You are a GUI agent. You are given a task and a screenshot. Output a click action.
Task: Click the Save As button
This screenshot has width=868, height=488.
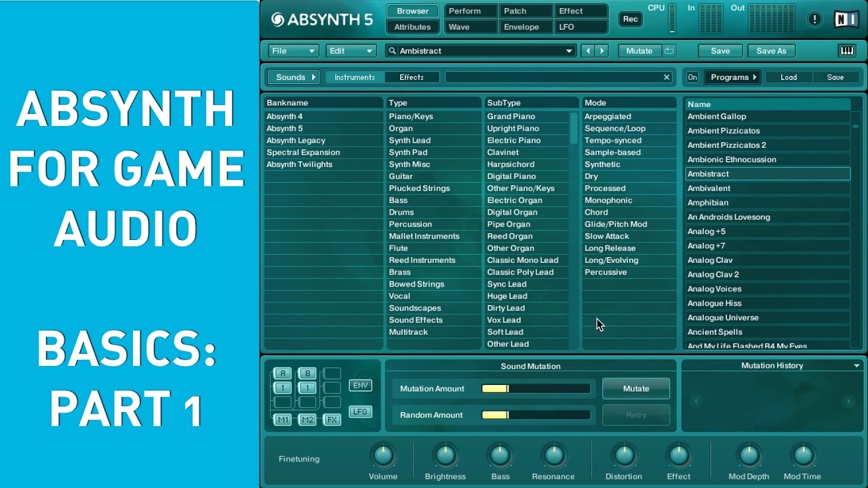coord(772,51)
